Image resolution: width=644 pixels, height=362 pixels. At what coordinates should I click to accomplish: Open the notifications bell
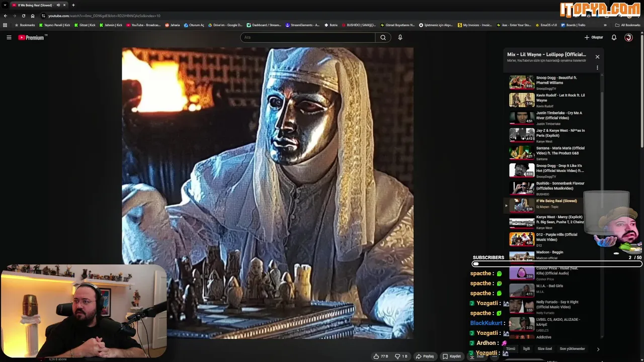[614, 37]
